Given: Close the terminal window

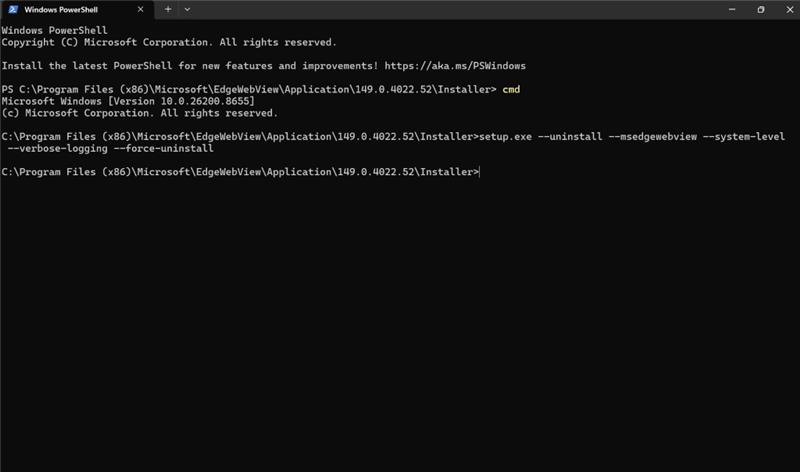Looking at the screenshot, I should (x=789, y=9).
